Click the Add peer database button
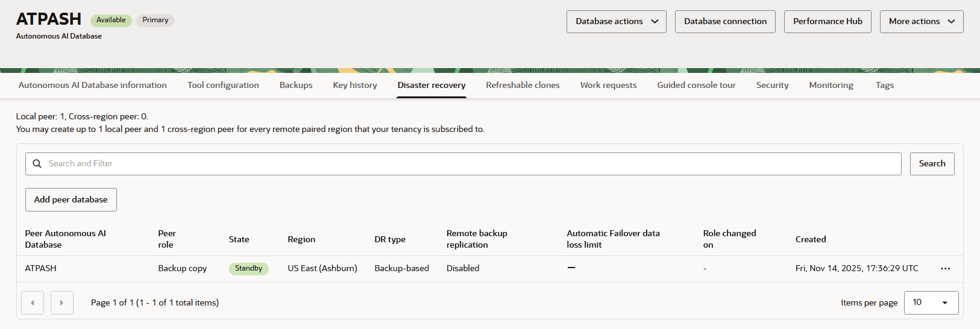The image size is (980, 329). tap(71, 200)
